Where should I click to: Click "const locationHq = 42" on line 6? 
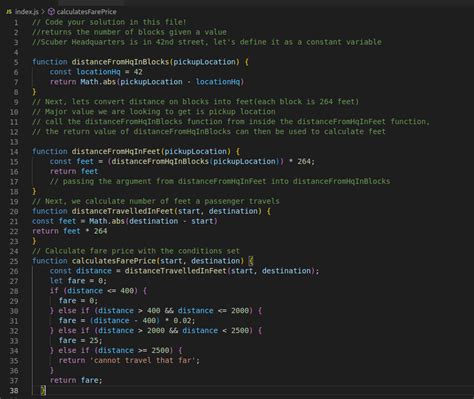(96, 72)
